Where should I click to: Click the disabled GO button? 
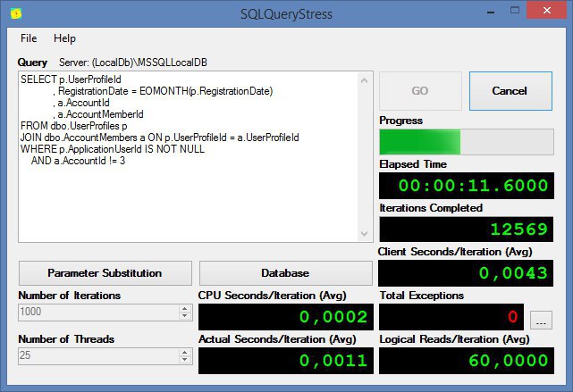coord(420,91)
